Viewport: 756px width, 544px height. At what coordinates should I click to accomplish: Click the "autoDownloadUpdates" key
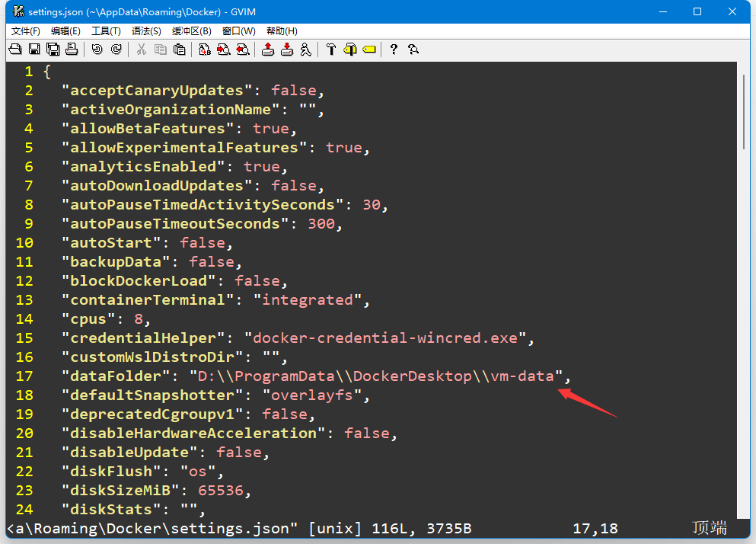point(157,186)
